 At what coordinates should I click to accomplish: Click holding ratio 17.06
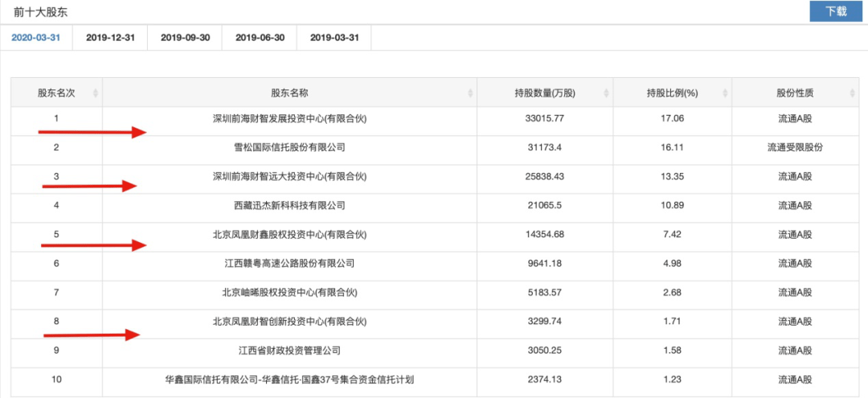tap(672, 118)
